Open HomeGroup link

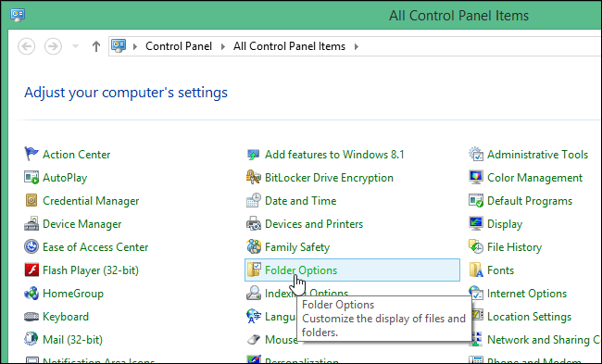(x=73, y=294)
